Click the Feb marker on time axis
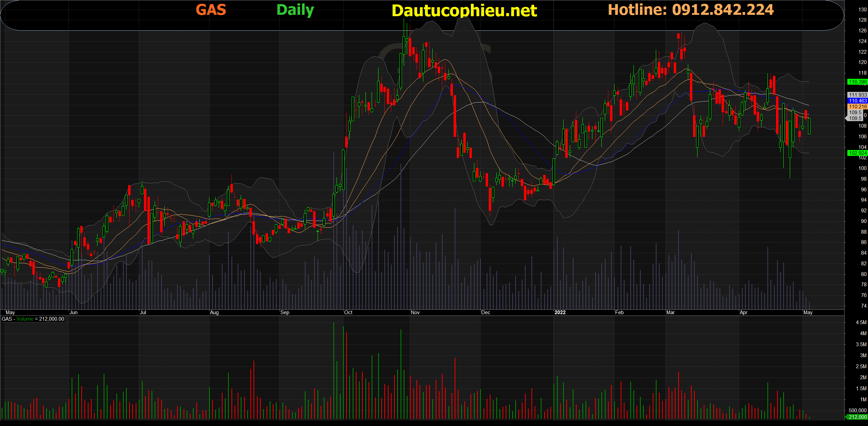 (619, 312)
